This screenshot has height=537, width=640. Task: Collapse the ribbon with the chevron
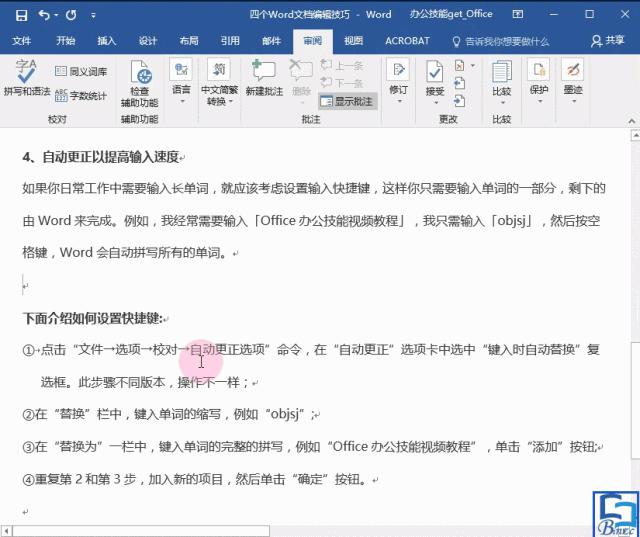pos(631,121)
